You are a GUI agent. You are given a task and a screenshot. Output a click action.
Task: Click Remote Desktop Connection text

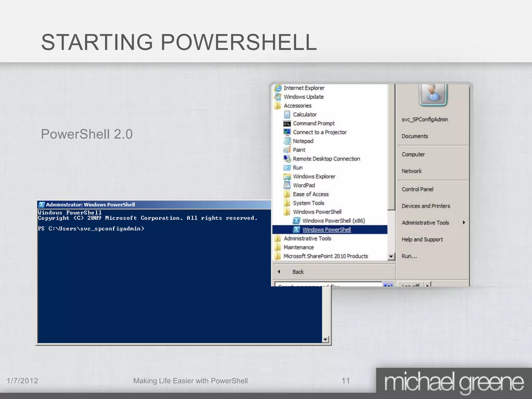327,159
